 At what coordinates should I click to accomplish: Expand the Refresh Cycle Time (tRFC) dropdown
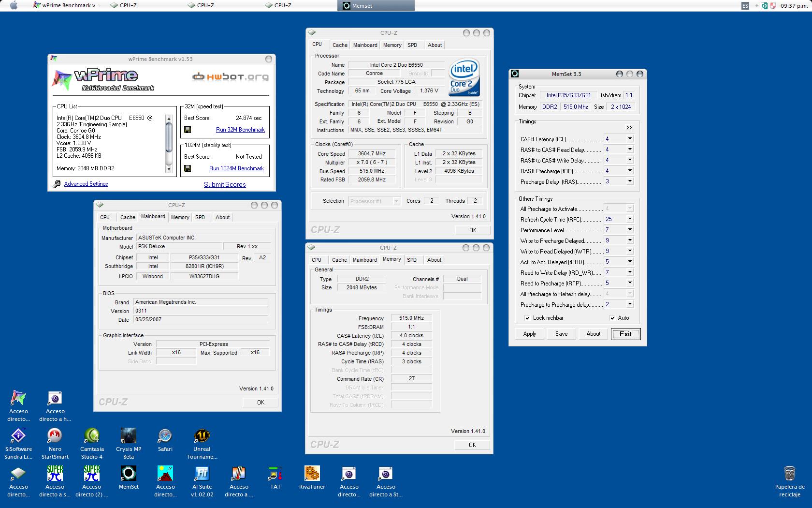(630, 219)
